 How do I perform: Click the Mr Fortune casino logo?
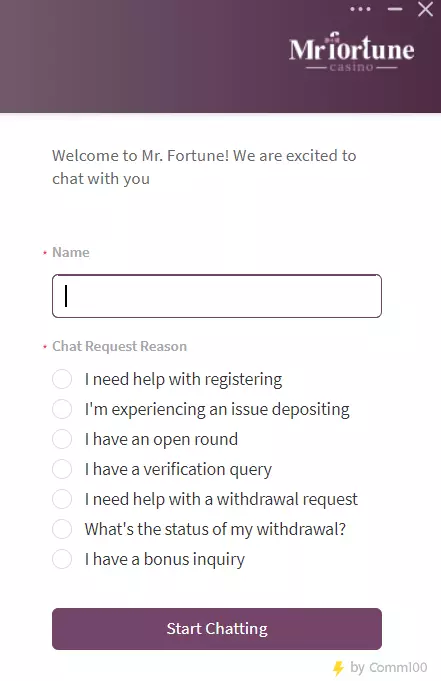pyautogui.click(x=351, y=52)
